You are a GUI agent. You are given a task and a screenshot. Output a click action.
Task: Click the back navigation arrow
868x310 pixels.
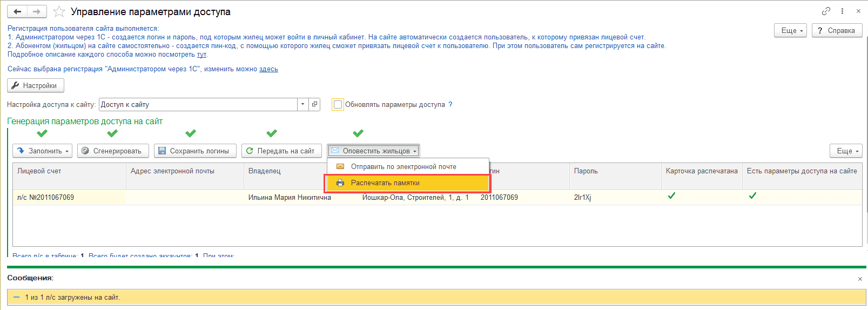pos(17,11)
